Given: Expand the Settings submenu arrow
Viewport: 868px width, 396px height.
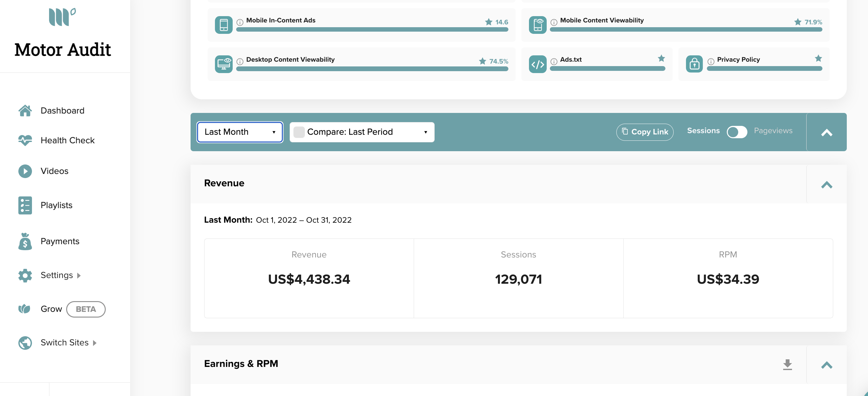Looking at the screenshot, I should coord(79,275).
